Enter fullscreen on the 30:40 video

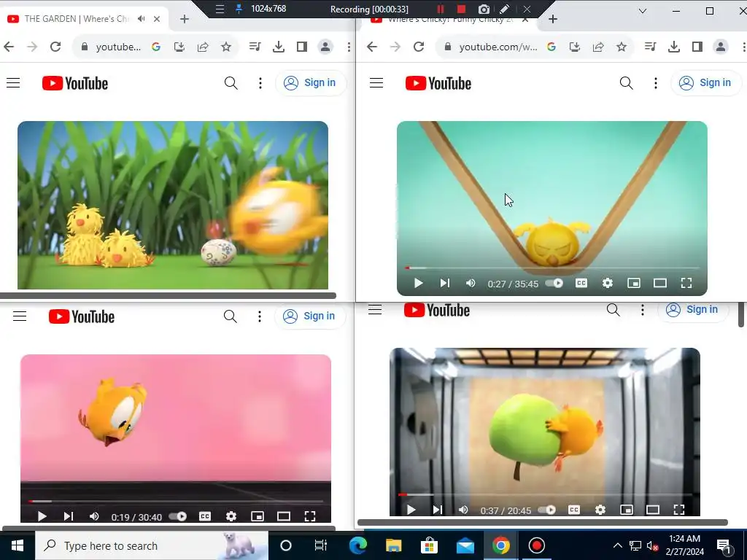click(309, 517)
